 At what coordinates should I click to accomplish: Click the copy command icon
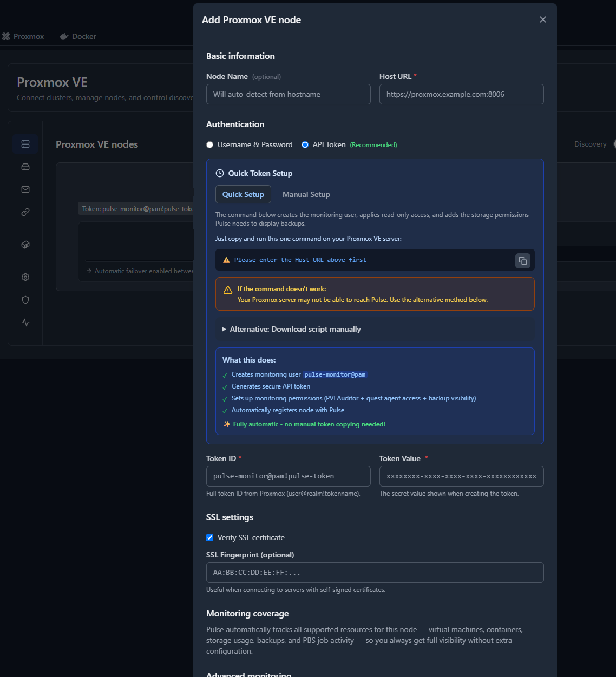tap(522, 261)
